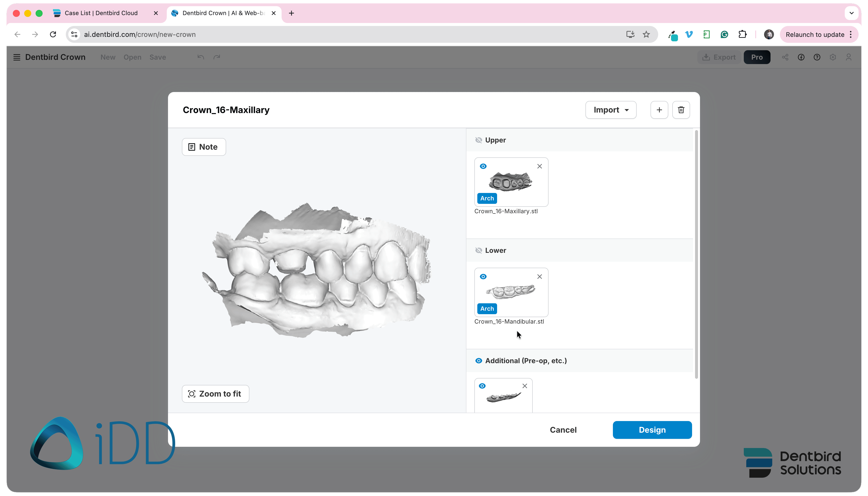
Task: Toggle visibility of Additional (Pre-op, etc.) section
Action: pyautogui.click(x=479, y=361)
